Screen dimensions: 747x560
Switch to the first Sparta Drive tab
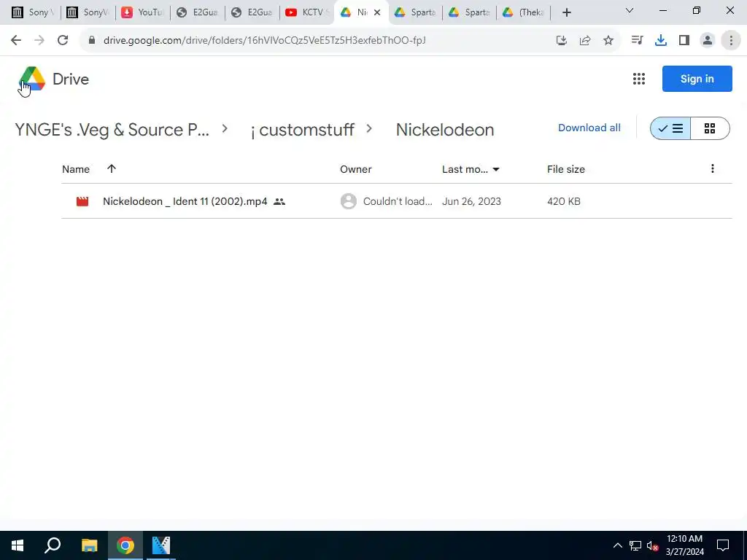point(415,12)
